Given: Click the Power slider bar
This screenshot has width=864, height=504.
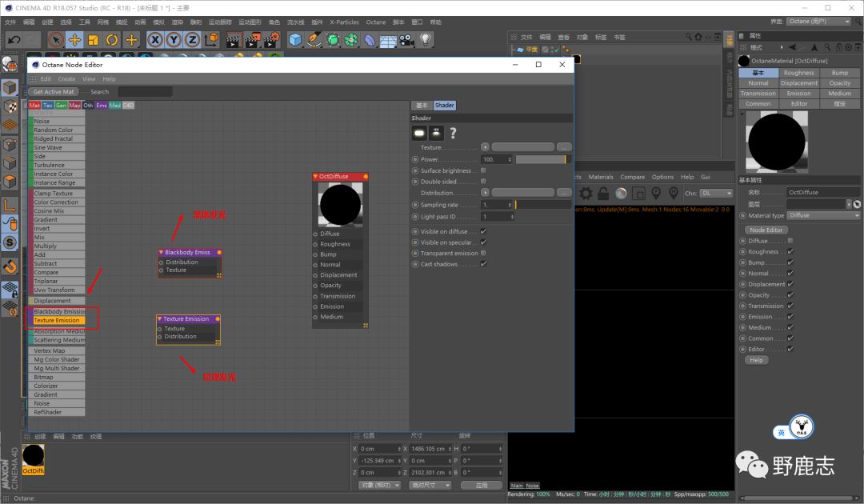Looking at the screenshot, I should [540, 159].
